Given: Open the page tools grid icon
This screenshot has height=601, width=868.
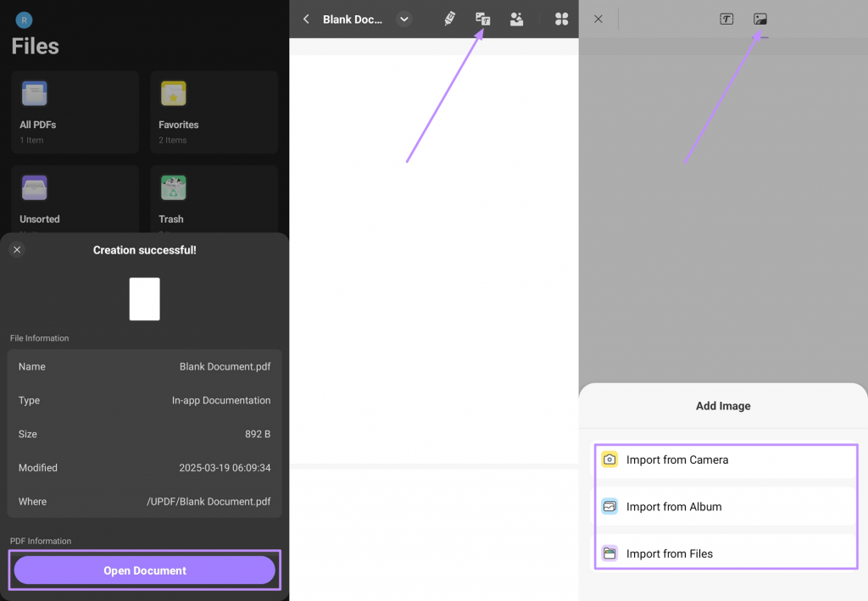Looking at the screenshot, I should (561, 19).
